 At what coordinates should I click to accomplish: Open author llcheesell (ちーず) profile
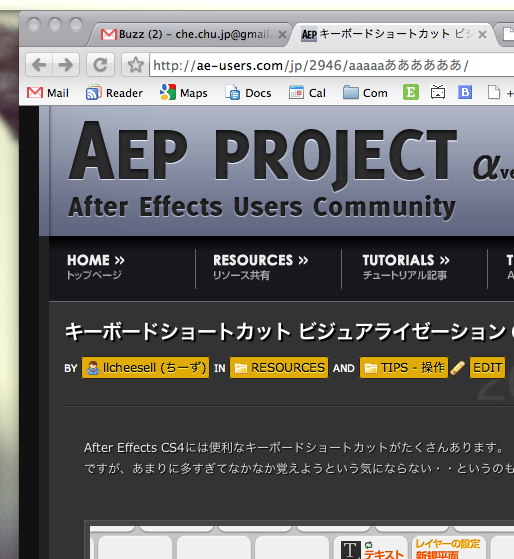(x=145, y=368)
